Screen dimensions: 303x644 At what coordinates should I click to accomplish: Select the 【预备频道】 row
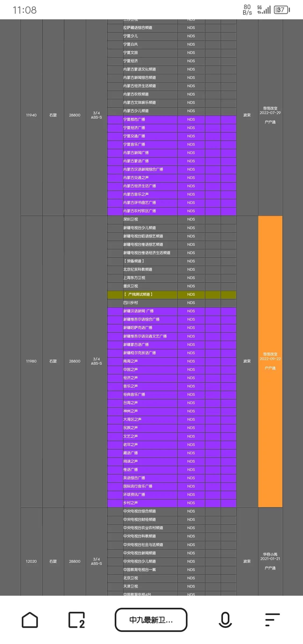click(x=172, y=261)
